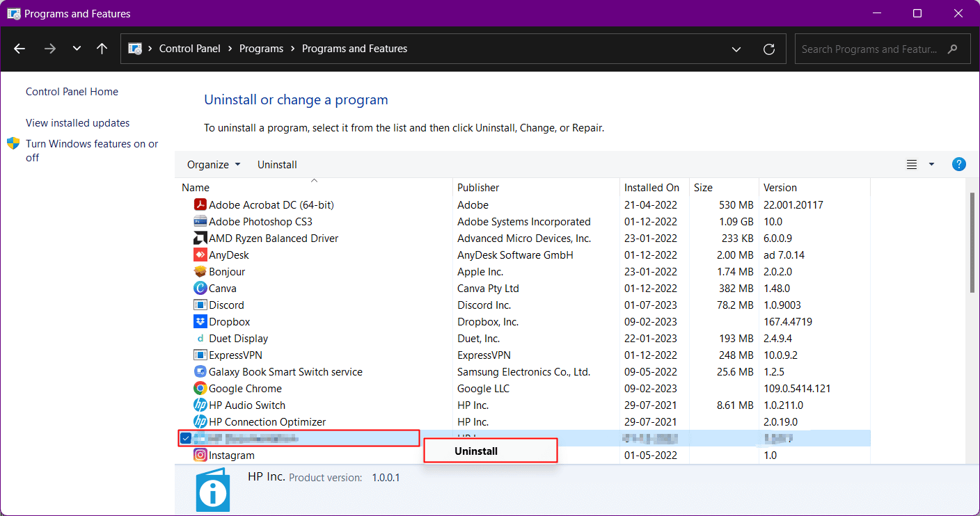
Task: Select the Adobe Acrobat DC (64-bit) row
Action: (x=523, y=205)
